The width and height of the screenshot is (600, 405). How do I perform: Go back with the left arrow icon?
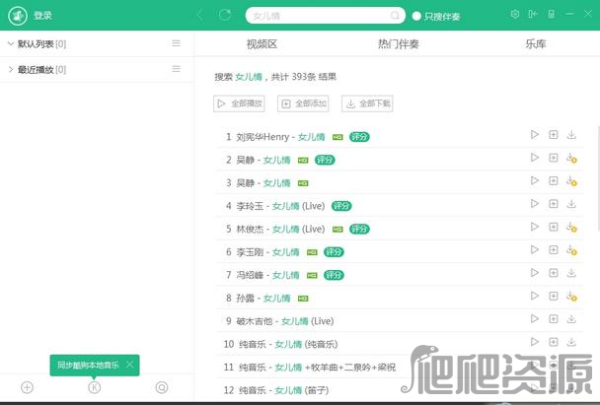click(200, 15)
